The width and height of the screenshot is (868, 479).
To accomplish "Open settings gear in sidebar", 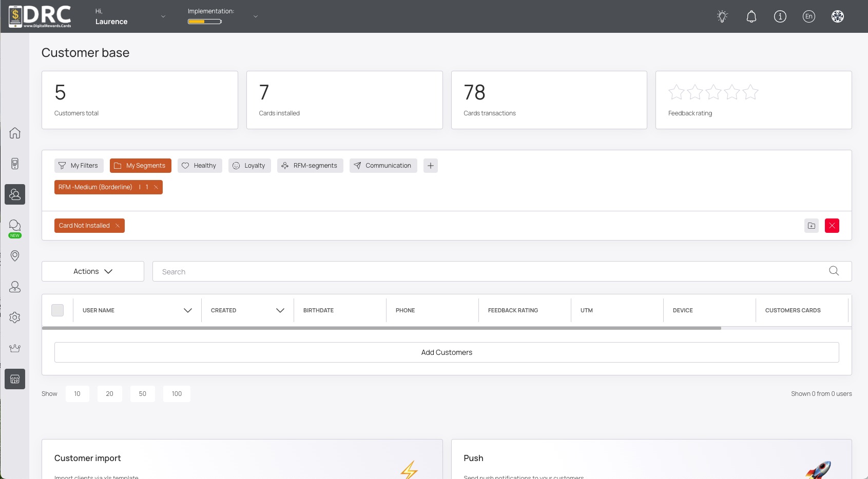I will pyautogui.click(x=15, y=317).
